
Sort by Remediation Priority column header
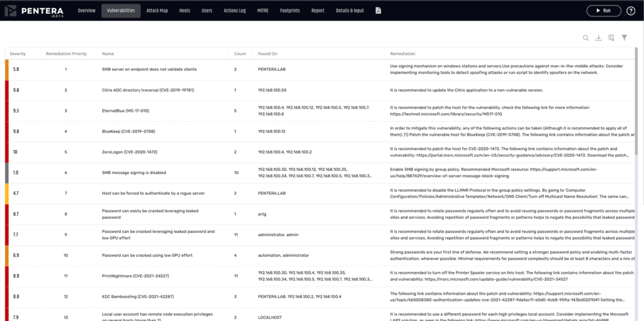66,54
